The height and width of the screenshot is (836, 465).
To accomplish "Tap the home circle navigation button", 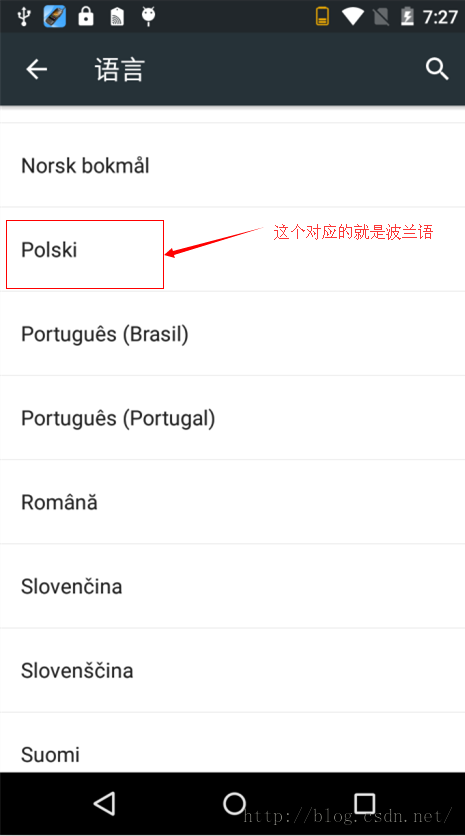I will point(234,803).
